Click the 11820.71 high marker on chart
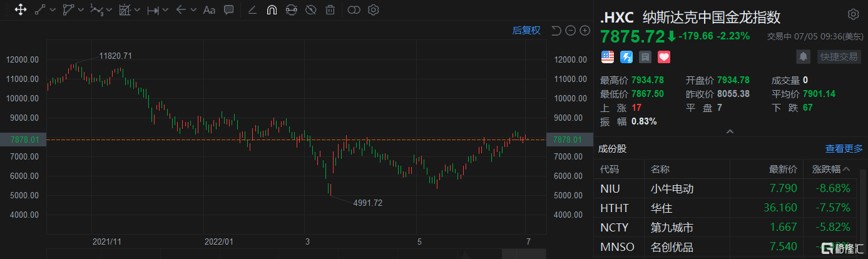The image size is (868, 259). pyautogui.click(x=116, y=56)
